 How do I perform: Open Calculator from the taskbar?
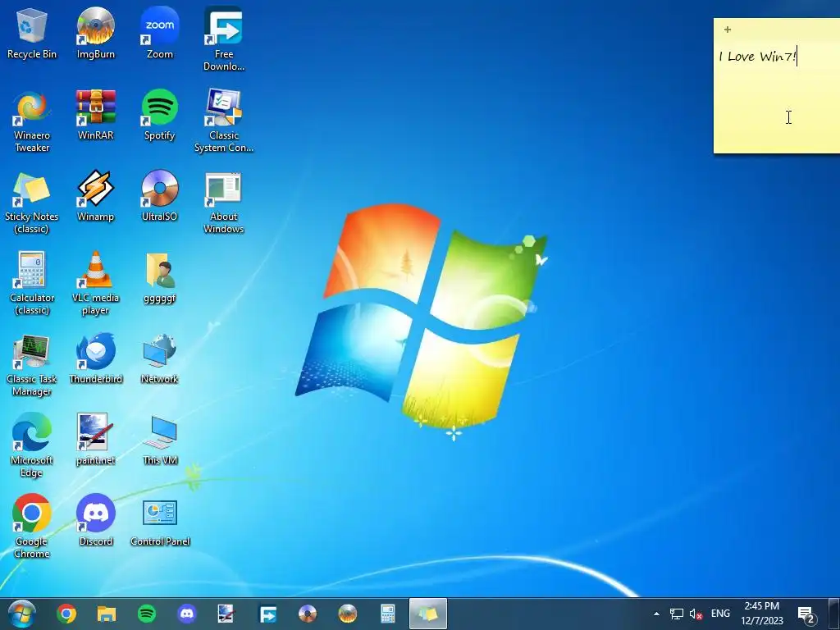pyautogui.click(x=387, y=614)
